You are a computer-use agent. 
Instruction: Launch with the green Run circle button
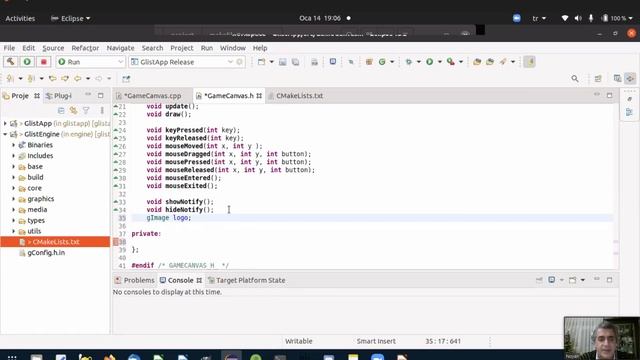27,62
